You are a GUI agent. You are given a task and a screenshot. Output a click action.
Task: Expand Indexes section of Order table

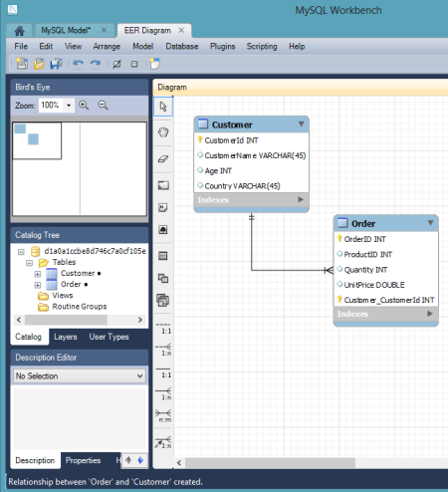(x=430, y=314)
